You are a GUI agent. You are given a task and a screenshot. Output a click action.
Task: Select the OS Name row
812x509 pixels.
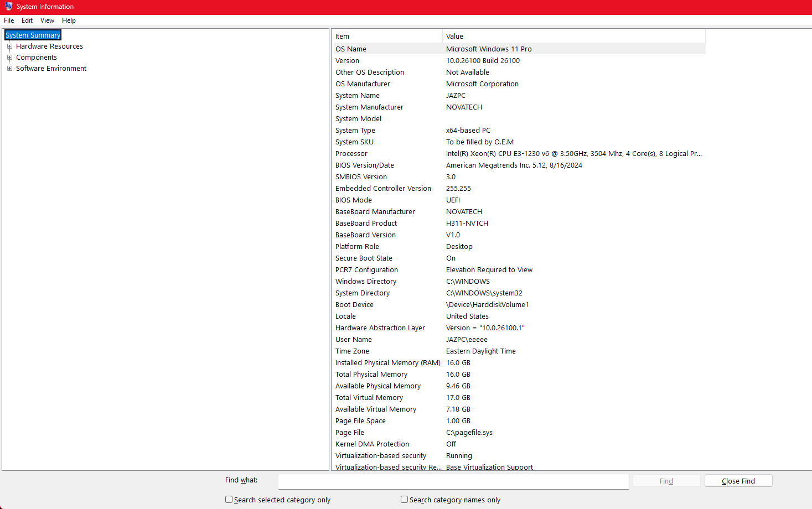[520, 49]
